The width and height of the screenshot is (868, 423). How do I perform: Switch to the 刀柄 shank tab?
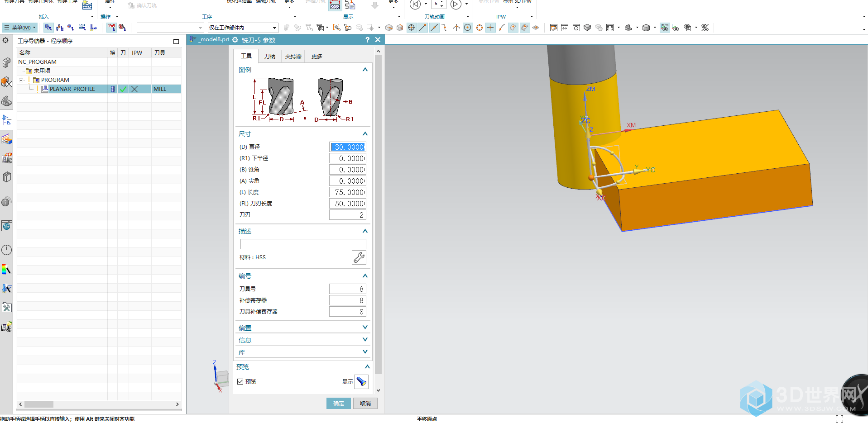(x=270, y=56)
